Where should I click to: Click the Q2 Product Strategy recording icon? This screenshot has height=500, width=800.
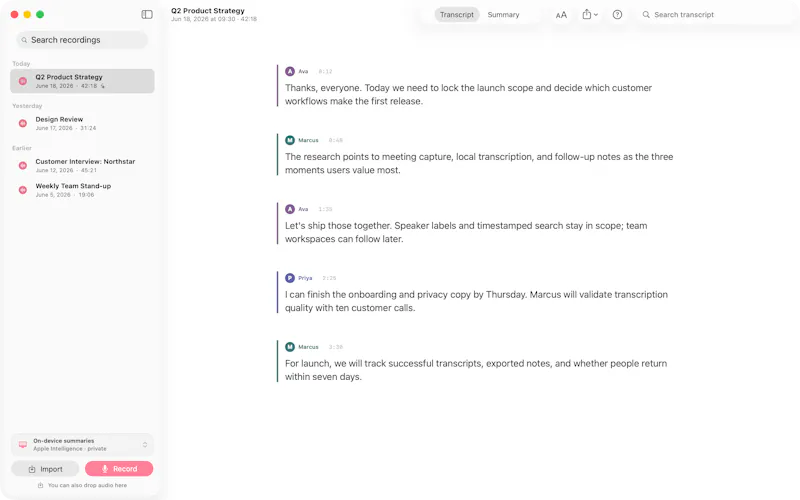[x=22, y=81]
